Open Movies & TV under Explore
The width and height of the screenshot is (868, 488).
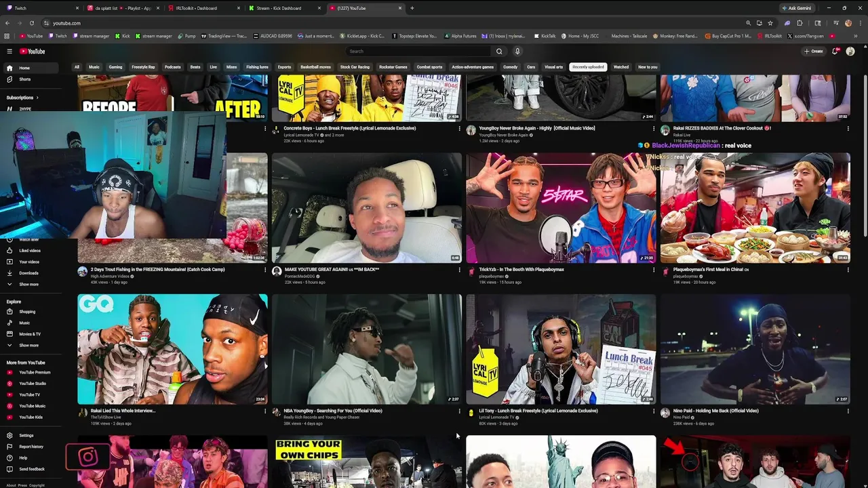[x=30, y=334]
